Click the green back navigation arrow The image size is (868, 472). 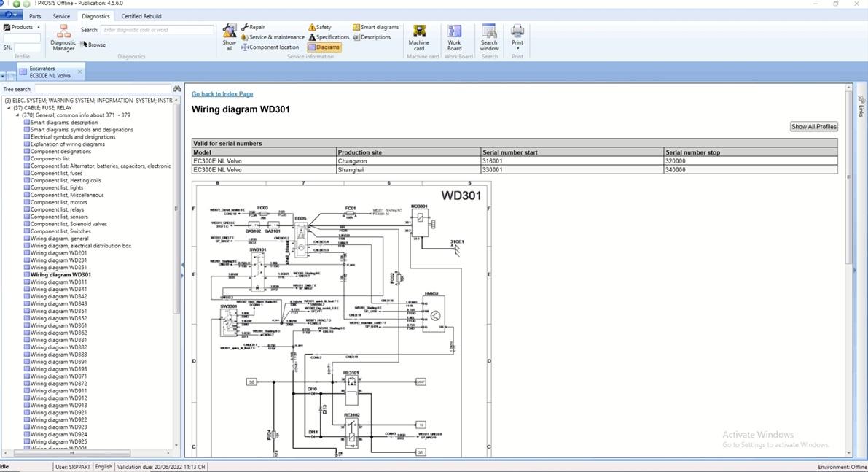[16, 4]
